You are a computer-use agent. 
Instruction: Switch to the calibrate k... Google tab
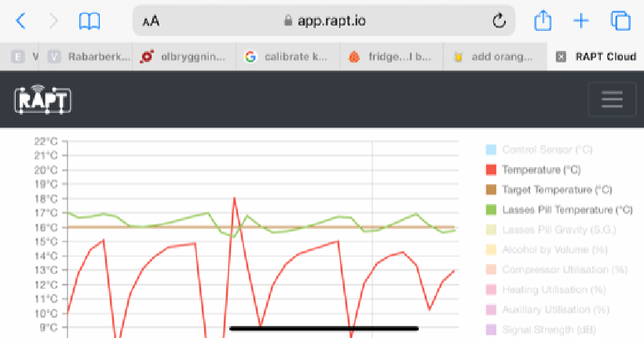coord(287,57)
